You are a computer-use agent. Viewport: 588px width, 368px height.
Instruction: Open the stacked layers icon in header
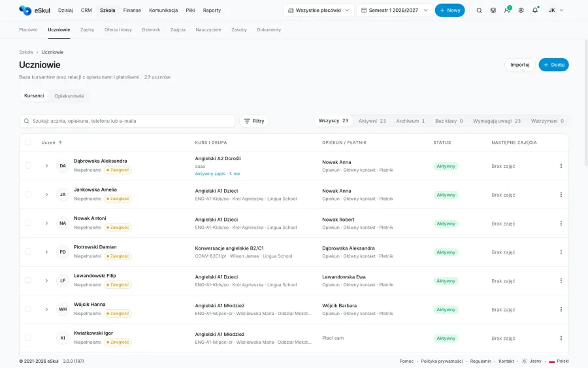point(493,10)
